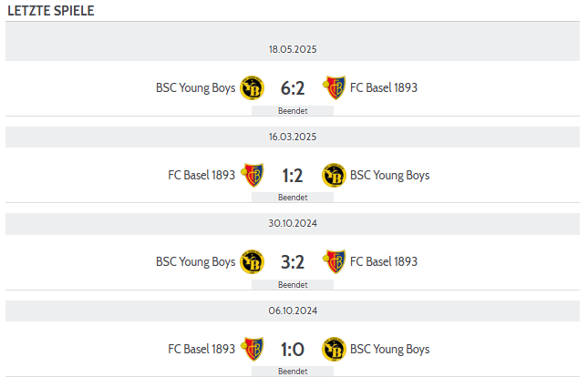
Task: Open the 1:0 match result
Action: 293,350
